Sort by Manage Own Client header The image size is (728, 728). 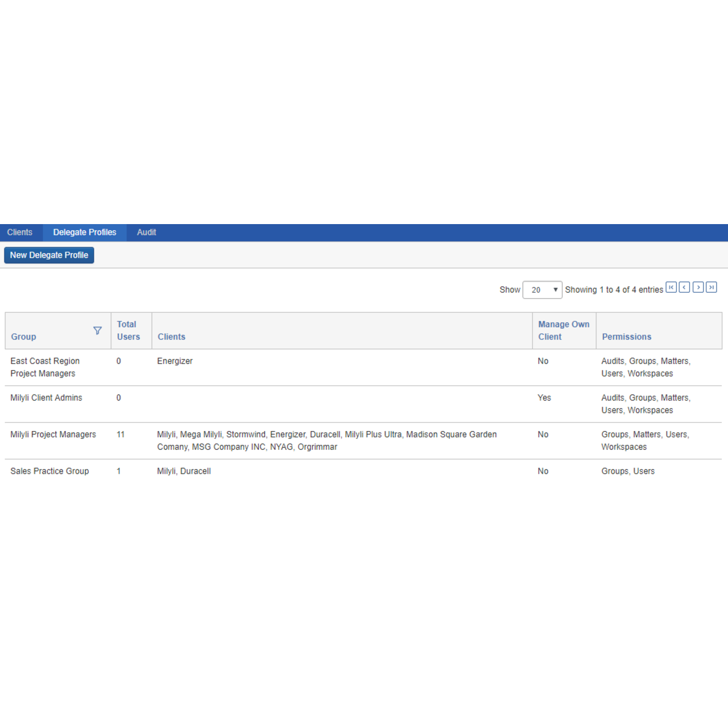[563, 330]
